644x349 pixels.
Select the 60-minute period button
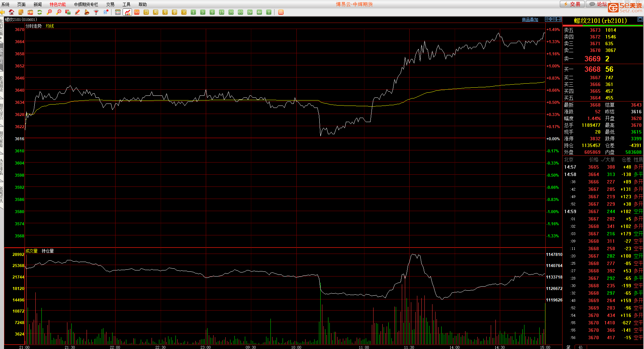tap(240, 12)
